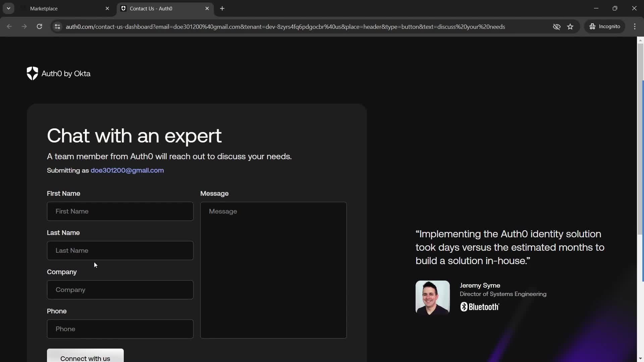Select the Contact Us - Auth0 tab
Image resolution: width=644 pixels, height=362 pixels.
click(164, 9)
